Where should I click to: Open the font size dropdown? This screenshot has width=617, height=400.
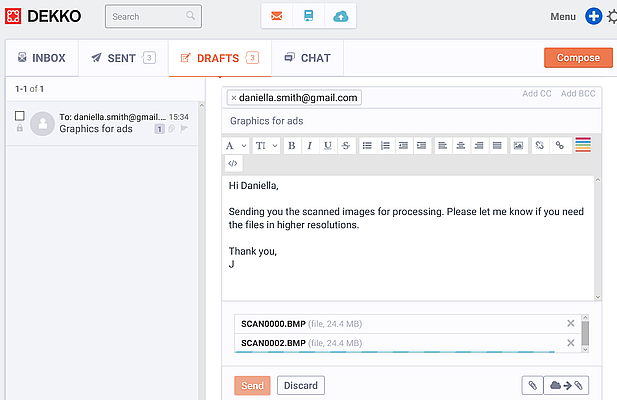pos(266,145)
